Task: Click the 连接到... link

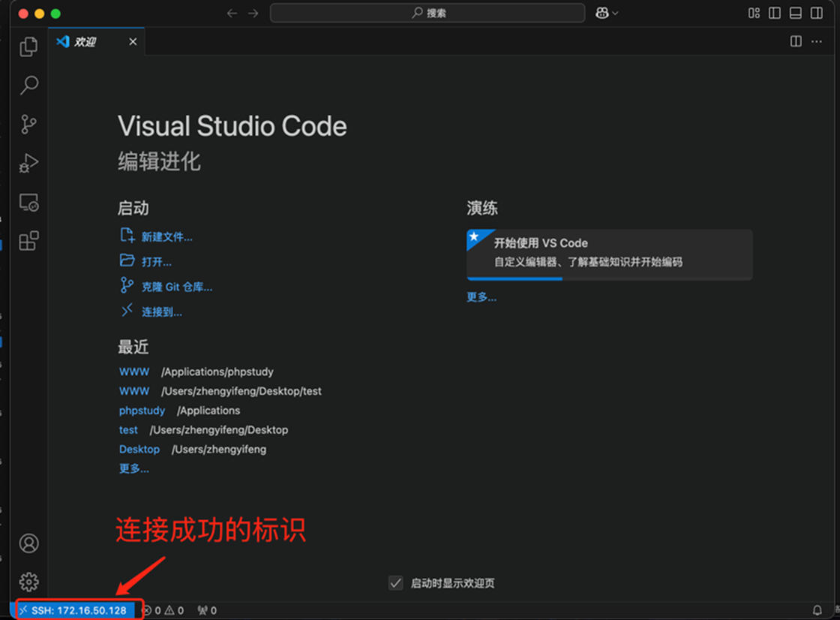Action: [162, 312]
